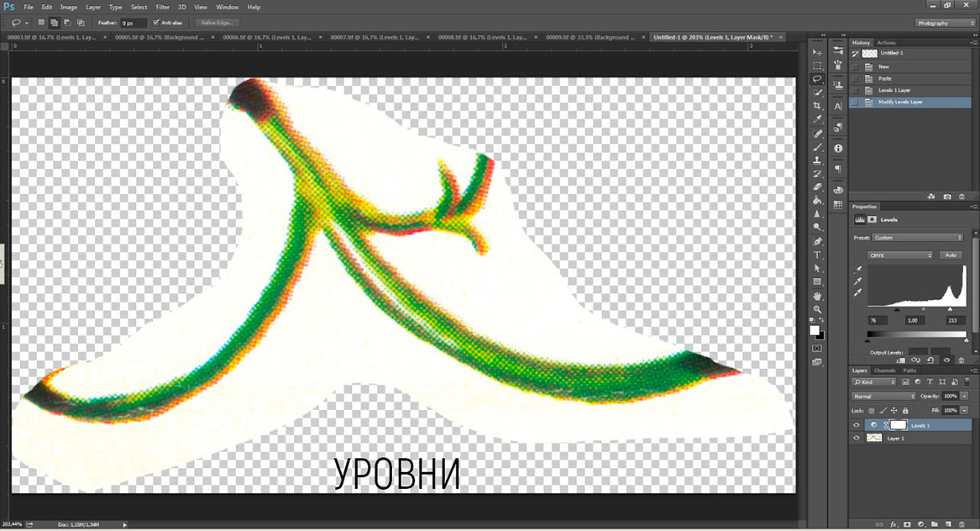Toggle the layer filter on/off switch

click(x=967, y=381)
